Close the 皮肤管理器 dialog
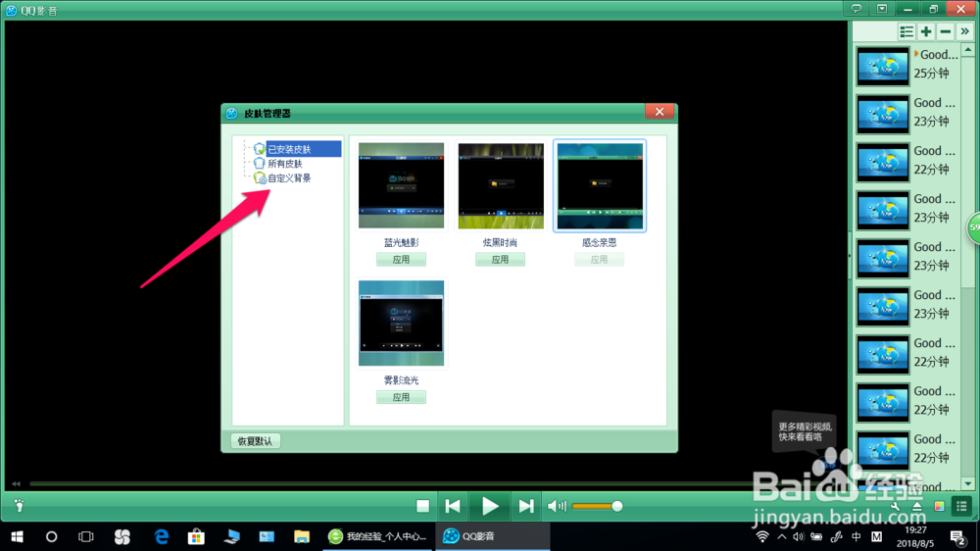The image size is (980, 551). pos(660,112)
